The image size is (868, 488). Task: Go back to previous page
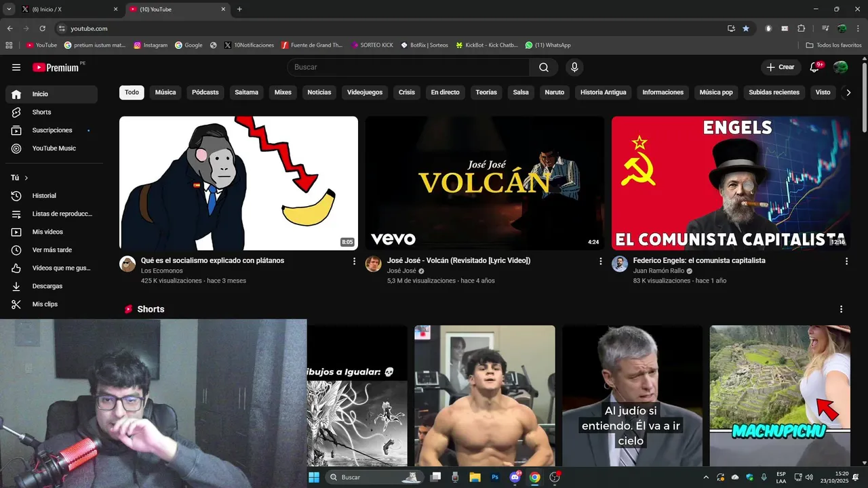9,28
